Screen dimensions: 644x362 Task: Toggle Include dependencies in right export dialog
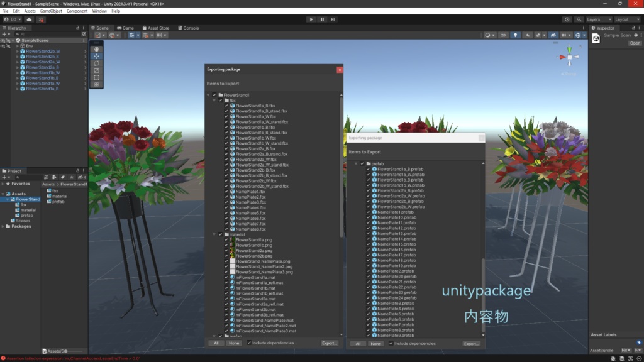(391, 344)
